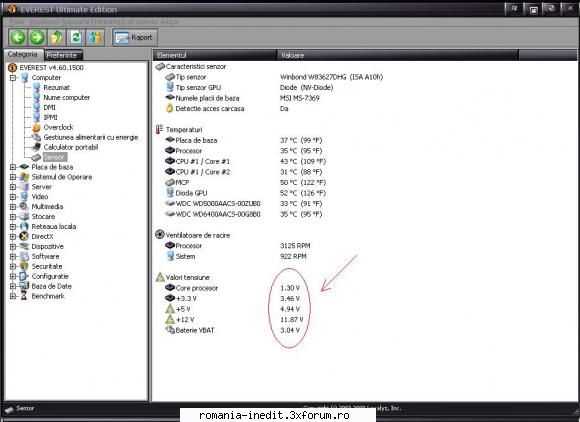Expand the Benchmark tree node
580x422 pixels.
pyautogui.click(x=13, y=296)
